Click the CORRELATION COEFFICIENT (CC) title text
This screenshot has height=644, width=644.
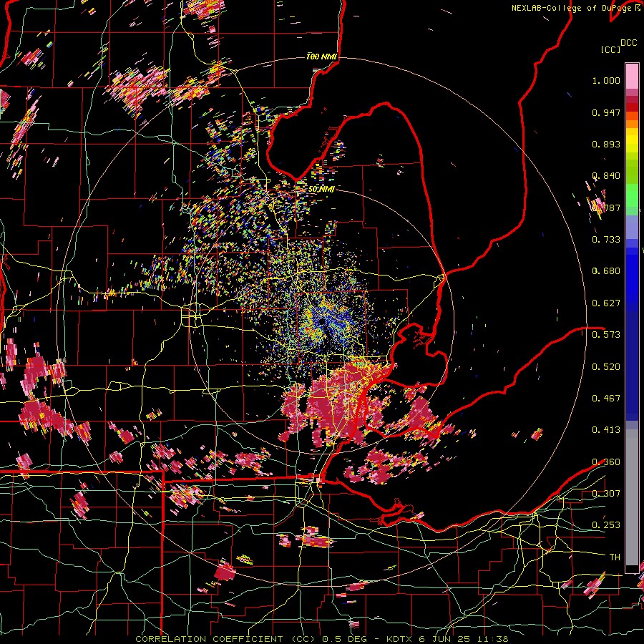tap(225, 639)
